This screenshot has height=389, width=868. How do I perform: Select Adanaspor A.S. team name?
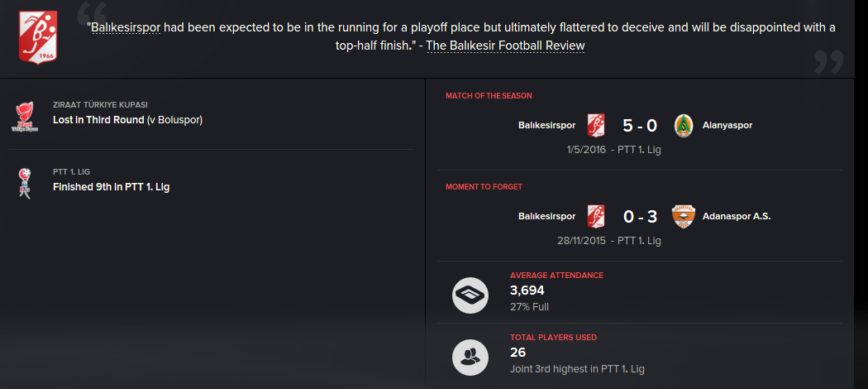(x=737, y=217)
